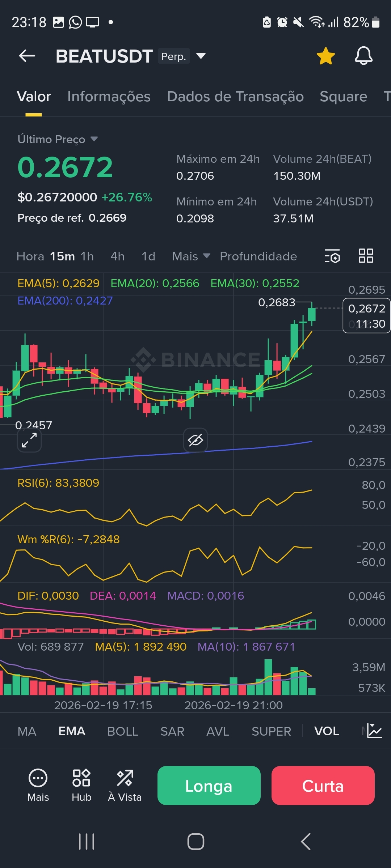Image resolution: width=391 pixels, height=868 pixels.
Task: Tap the 0,2683 high marker on chart
Action: (x=277, y=302)
